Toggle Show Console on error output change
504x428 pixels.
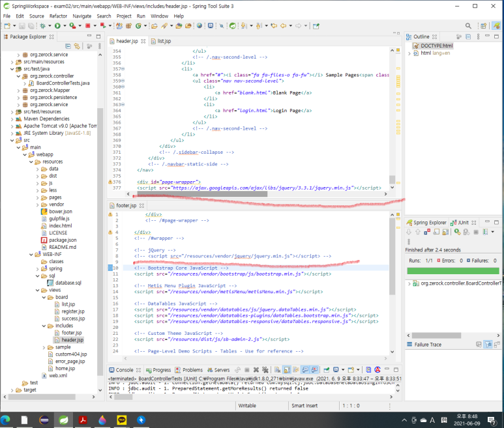coord(315,369)
